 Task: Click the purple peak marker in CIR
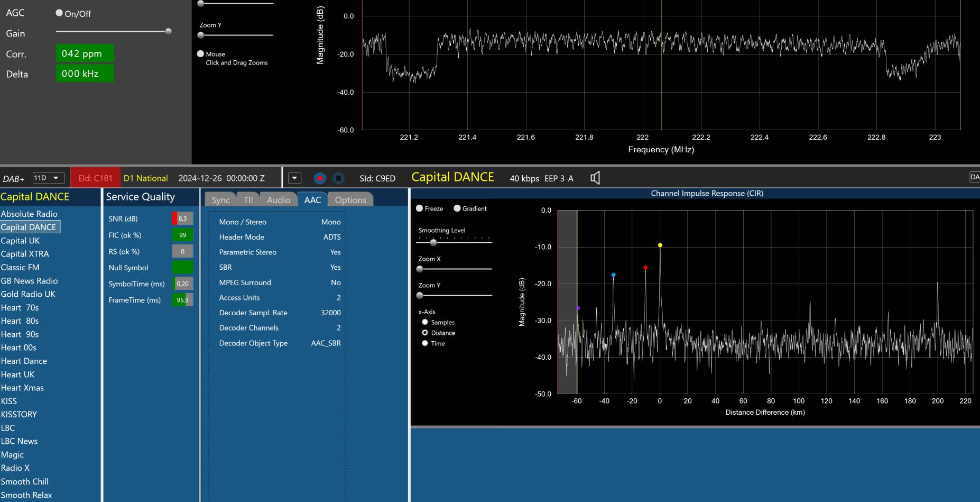(x=578, y=308)
